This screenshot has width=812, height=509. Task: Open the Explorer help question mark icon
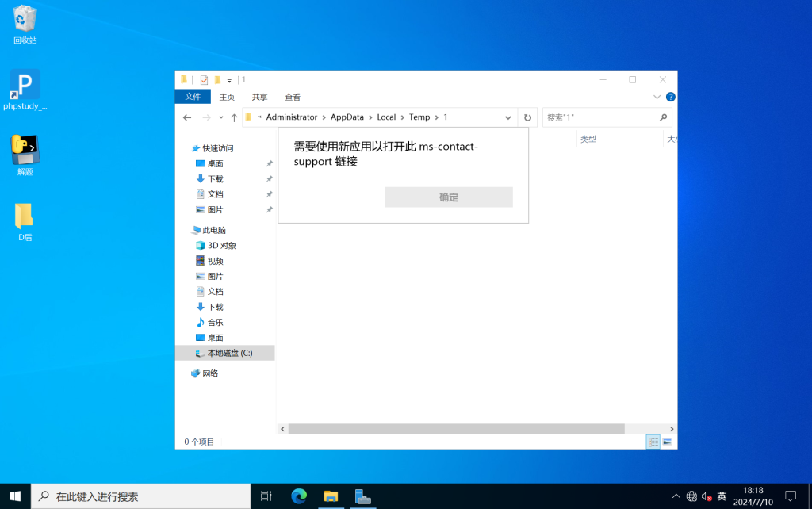pyautogui.click(x=670, y=97)
